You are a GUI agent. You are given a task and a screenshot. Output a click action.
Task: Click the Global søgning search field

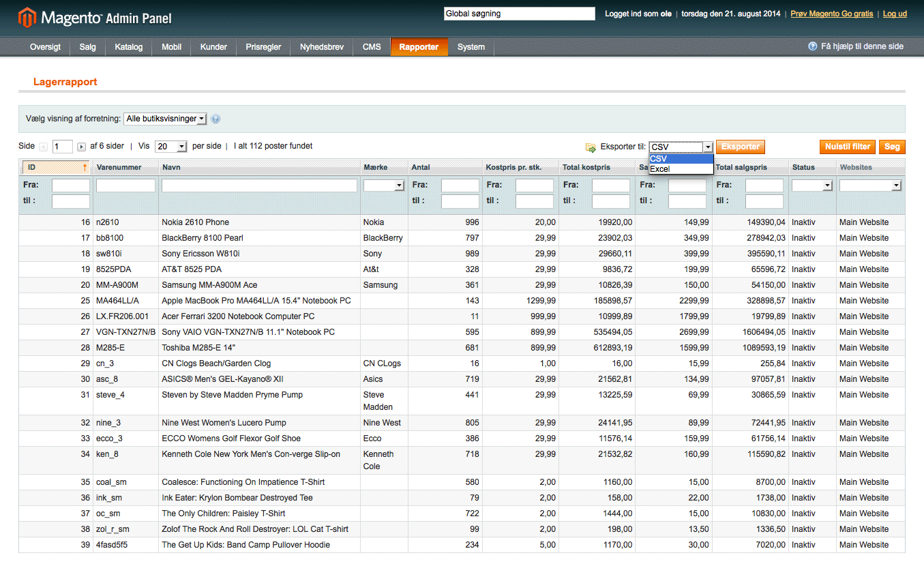pyautogui.click(x=519, y=14)
